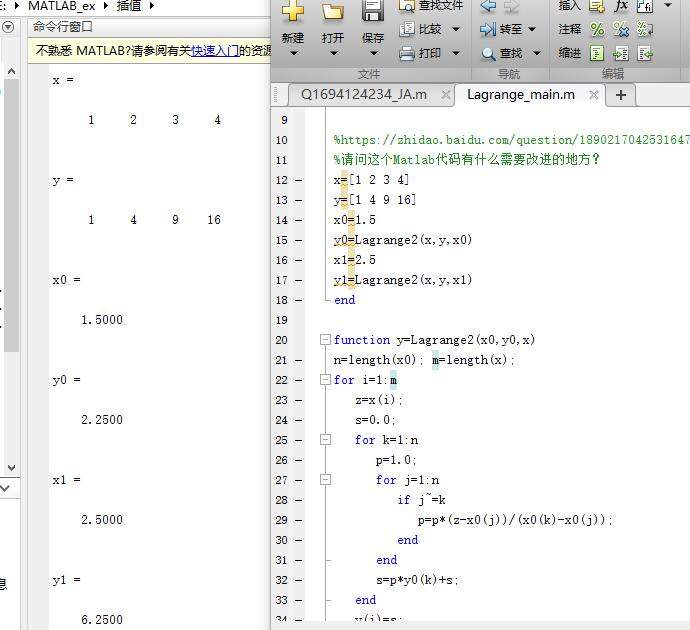Click the fx insert function icon
The height and width of the screenshot is (630, 690).
[x=620, y=6]
